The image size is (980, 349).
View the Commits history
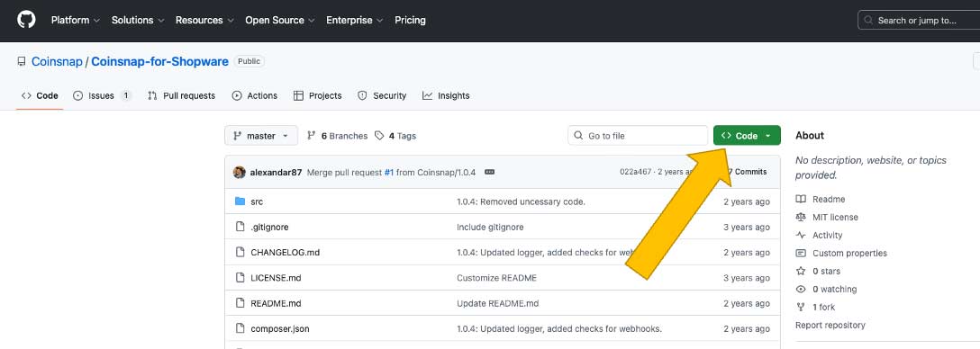pyautogui.click(x=748, y=172)
